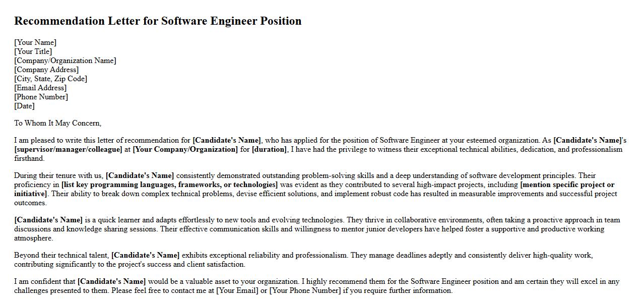Click the [Company/Organization Name] placeholder

[x=65, y=60]
